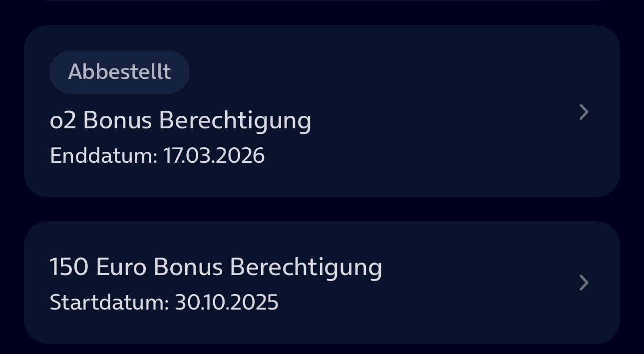Tap "Bonus" in the cancelled subscription title
Screen dimensions: 644x354
tap(117, 120)
